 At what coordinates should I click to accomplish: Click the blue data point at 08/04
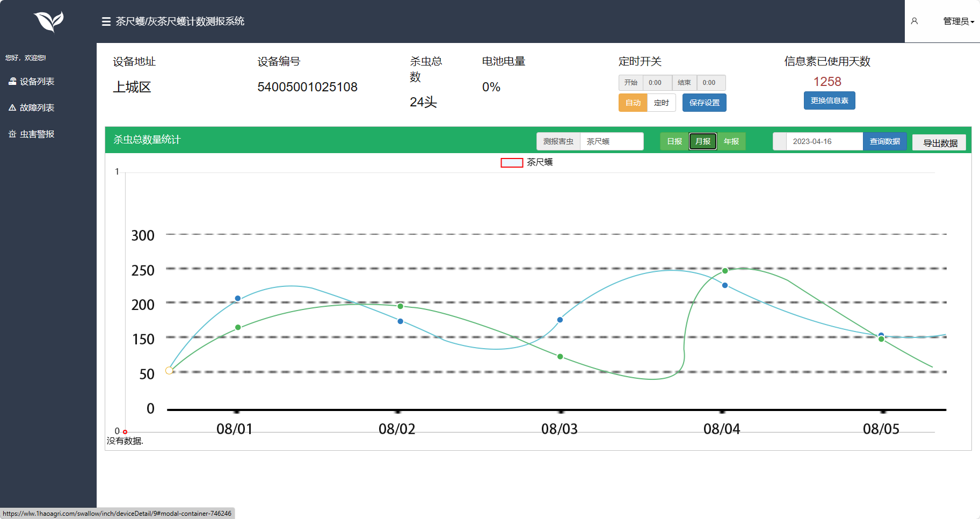(725, 285)
